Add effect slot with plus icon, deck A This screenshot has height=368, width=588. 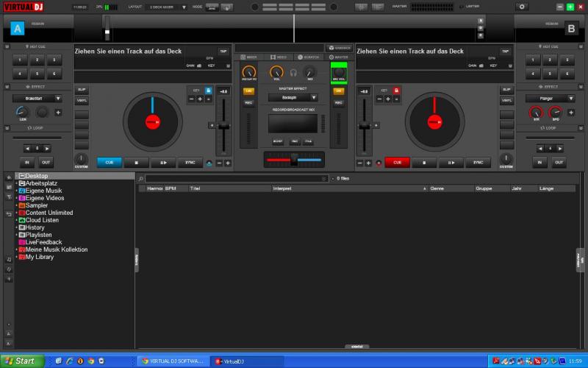tap(58, 113)
